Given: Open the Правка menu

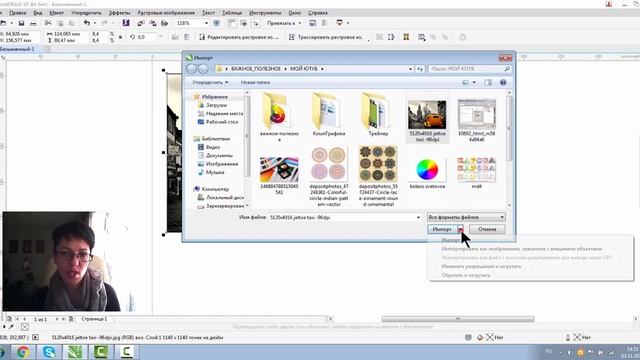Looking at the screenshot, I should click(x=18, y=13).
